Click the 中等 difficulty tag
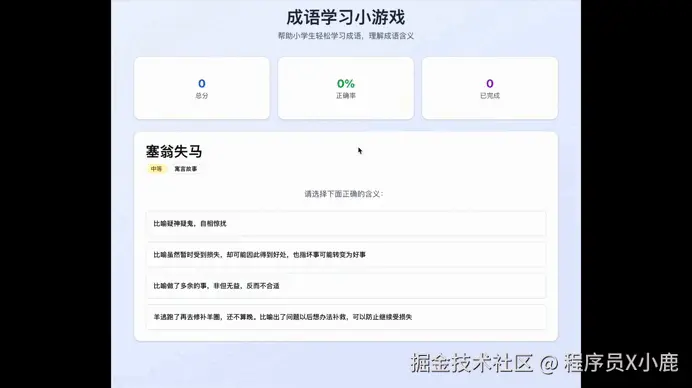692x388 pixels. 156,169
